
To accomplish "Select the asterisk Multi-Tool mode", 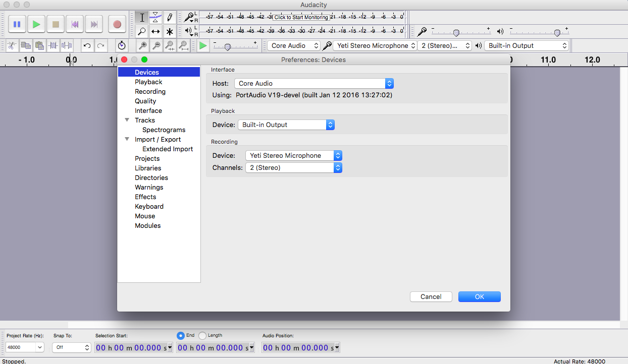I will 170,32.
